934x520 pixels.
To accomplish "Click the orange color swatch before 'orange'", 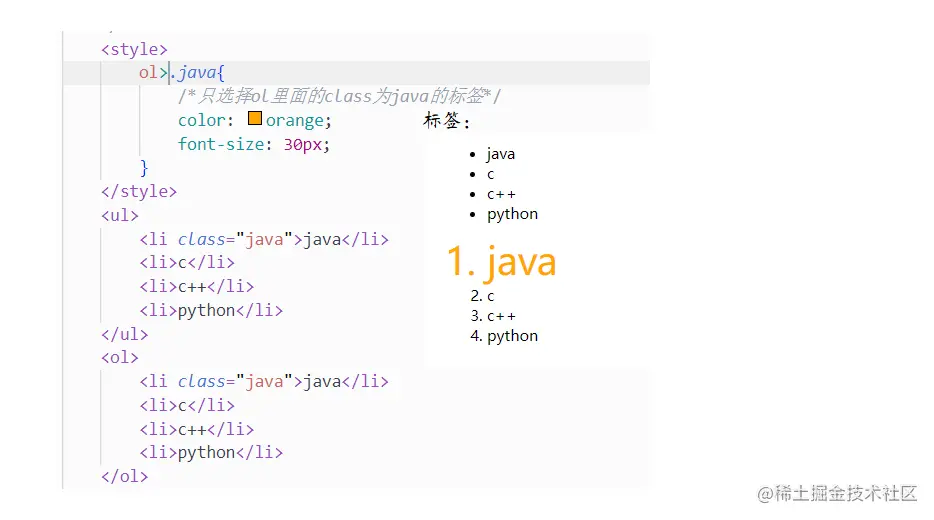I will [255, 119].
